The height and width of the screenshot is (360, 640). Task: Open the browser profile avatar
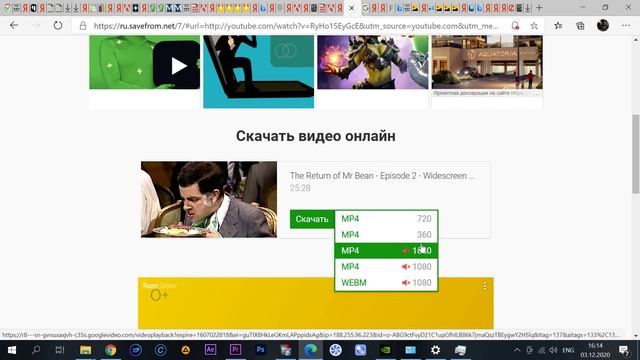click(603, 25)
